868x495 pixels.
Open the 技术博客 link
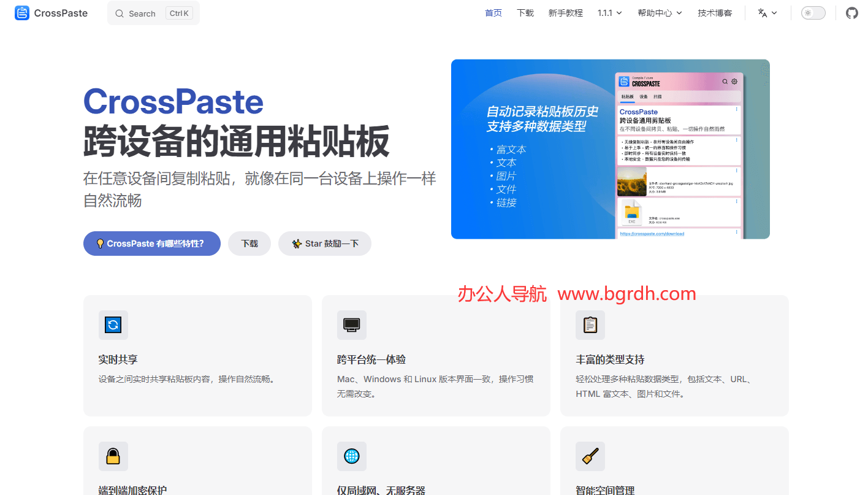point(714,12)
